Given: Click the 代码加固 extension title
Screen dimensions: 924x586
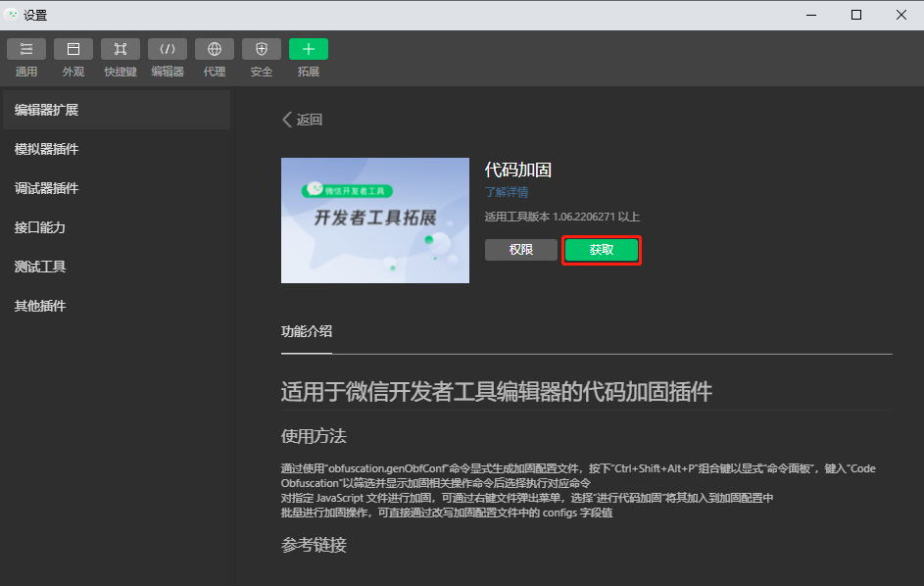Looking at the screenshot, I should pyautogui.click(x=518, y=171).
